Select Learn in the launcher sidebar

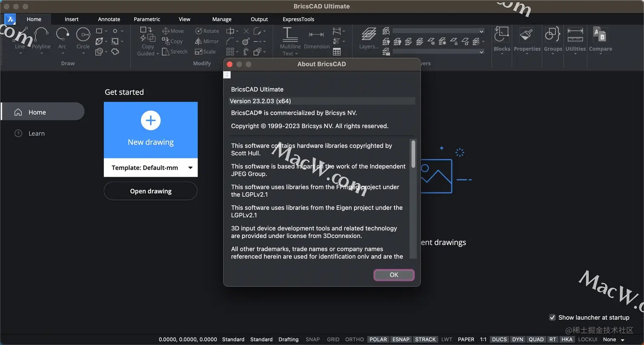coord(30,133)
